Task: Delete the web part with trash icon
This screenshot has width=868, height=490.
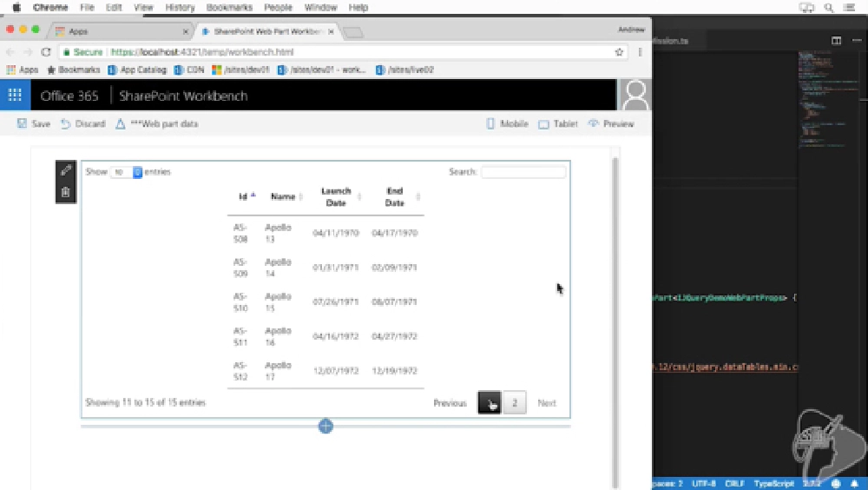Action: [x=66, y=192]
